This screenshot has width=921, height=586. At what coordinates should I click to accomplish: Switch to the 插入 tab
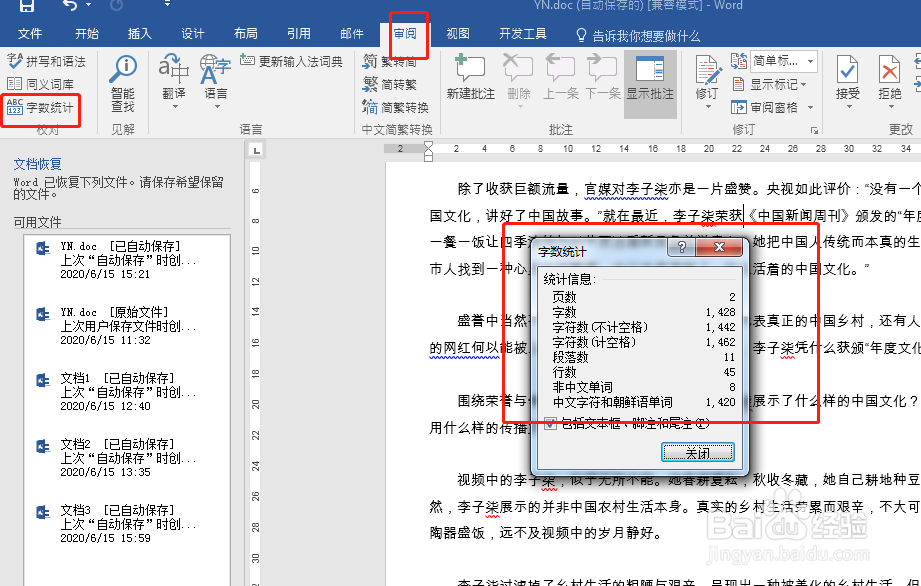(139, 34)
